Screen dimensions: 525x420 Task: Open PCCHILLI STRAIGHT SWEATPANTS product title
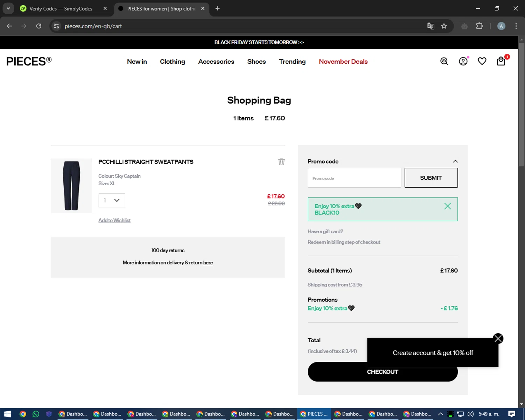[146, 162]
